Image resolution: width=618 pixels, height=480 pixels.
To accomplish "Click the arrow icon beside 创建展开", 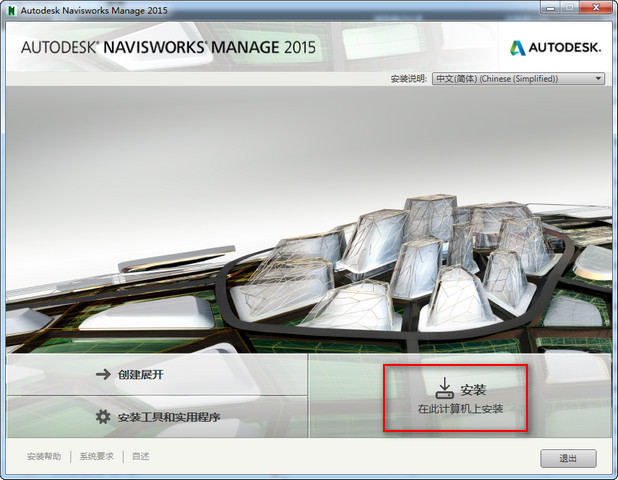I will pos(102,375).
